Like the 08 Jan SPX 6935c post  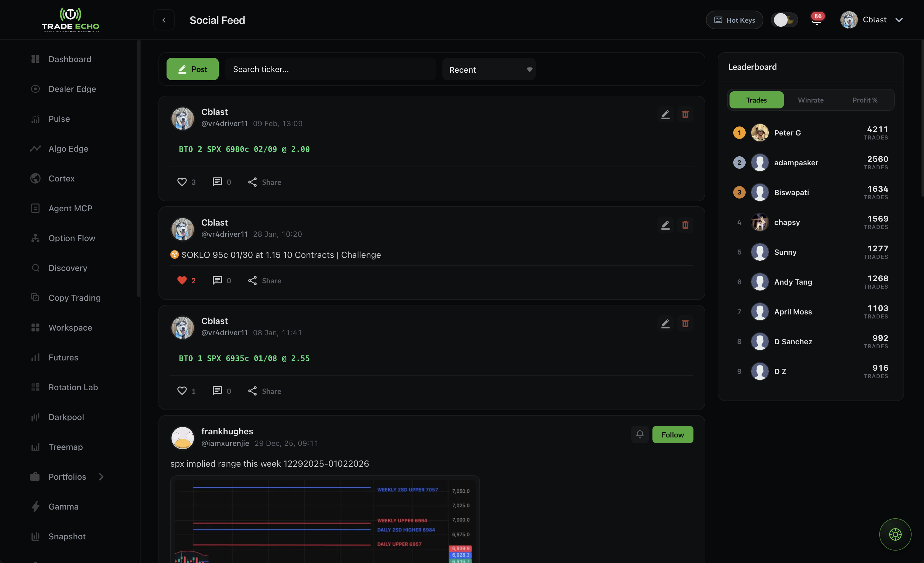[x=186, y=391]
